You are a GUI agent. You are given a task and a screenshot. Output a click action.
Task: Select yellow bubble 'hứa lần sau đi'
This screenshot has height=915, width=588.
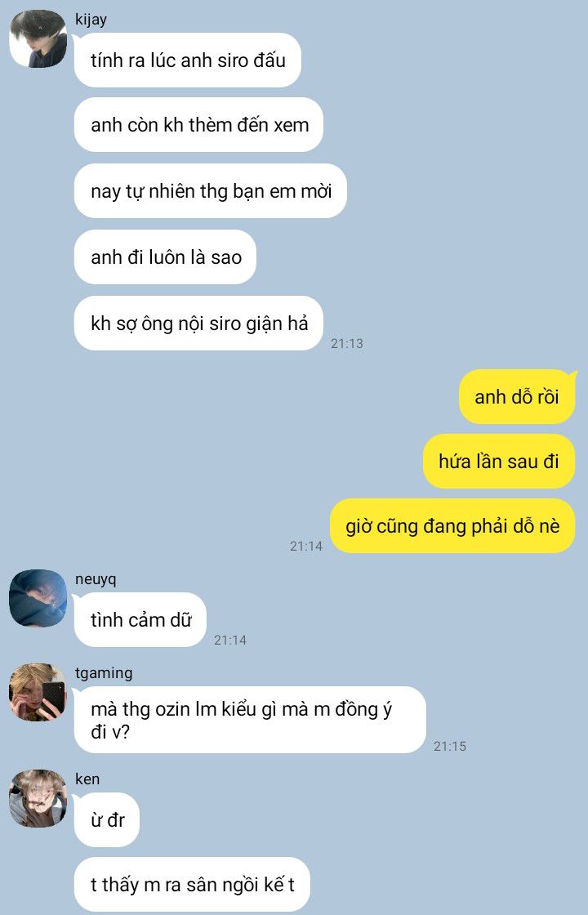[x=499, y=461]
